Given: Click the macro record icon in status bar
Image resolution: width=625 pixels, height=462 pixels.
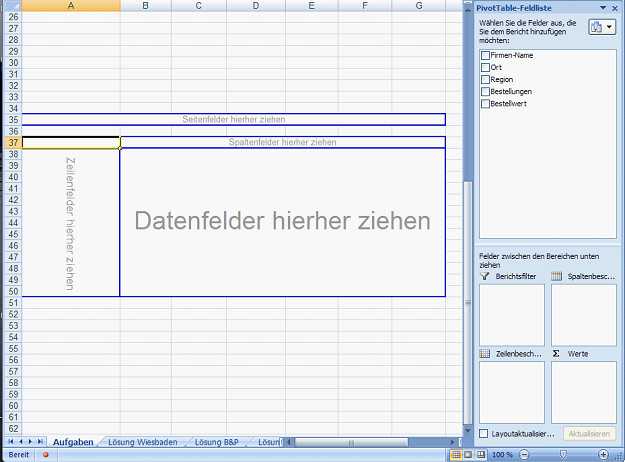Looking at the screenshot, I should click(x=45, y=455).
